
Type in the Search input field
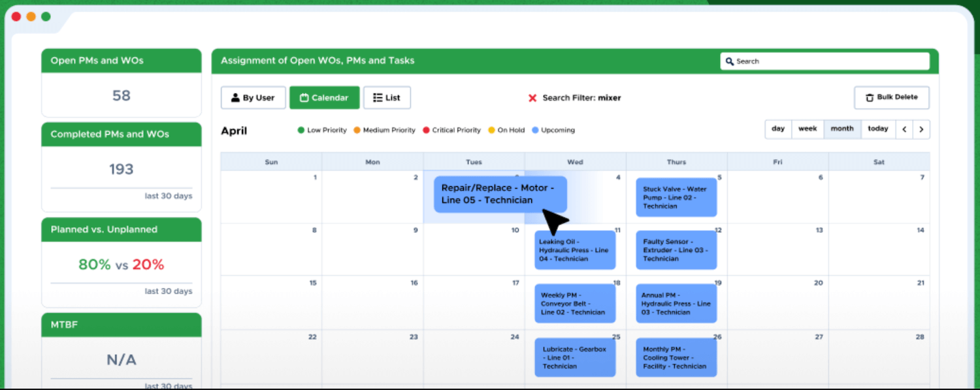pyautogui.click(x=830, y=61)
